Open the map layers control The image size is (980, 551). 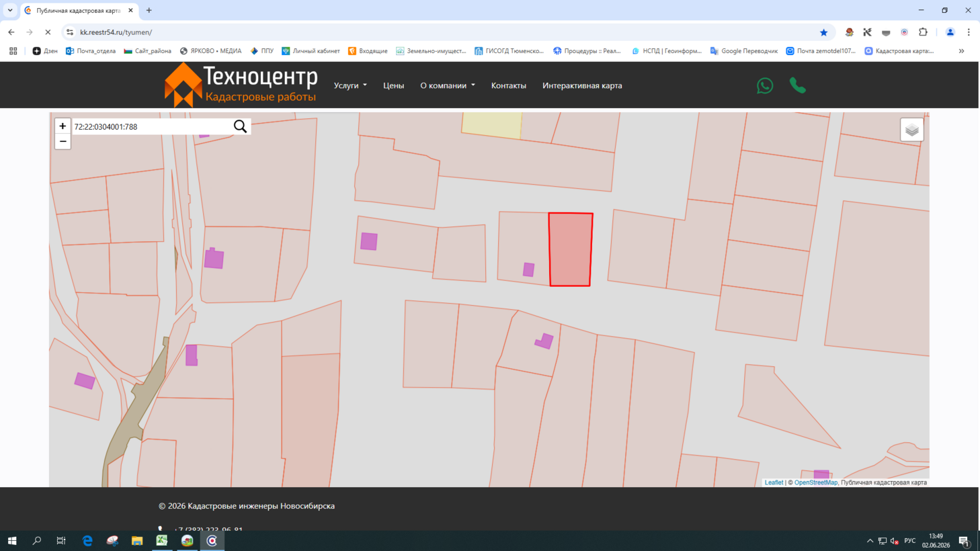[911, 130]
